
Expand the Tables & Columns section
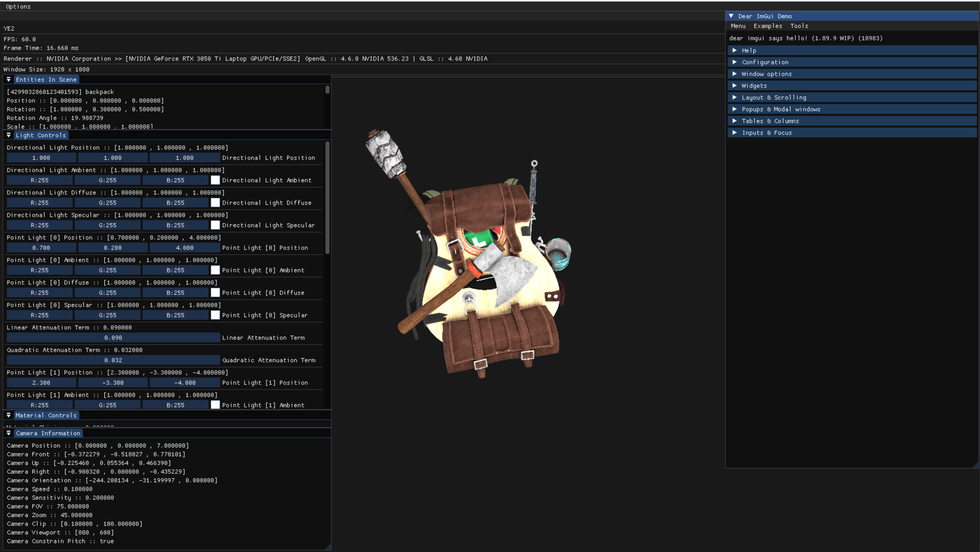[x=770, y=121]
